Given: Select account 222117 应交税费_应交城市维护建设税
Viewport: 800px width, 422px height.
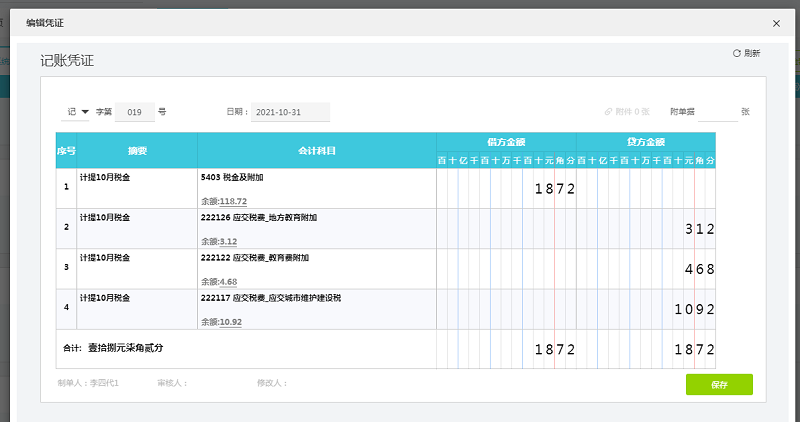Looking at the screenshot, I should [x=271, y=298].
